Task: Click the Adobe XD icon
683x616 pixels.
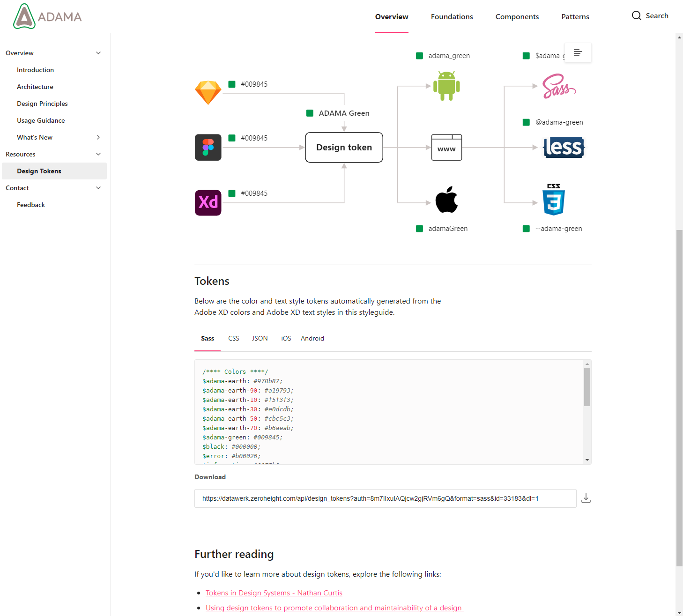Action: (x=208, y=202)
